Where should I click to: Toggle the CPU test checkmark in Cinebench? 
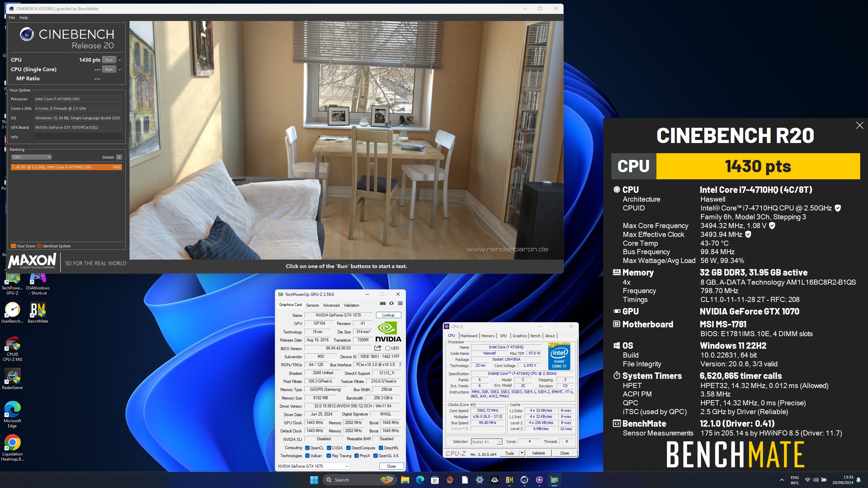click(x=120, y=60)
